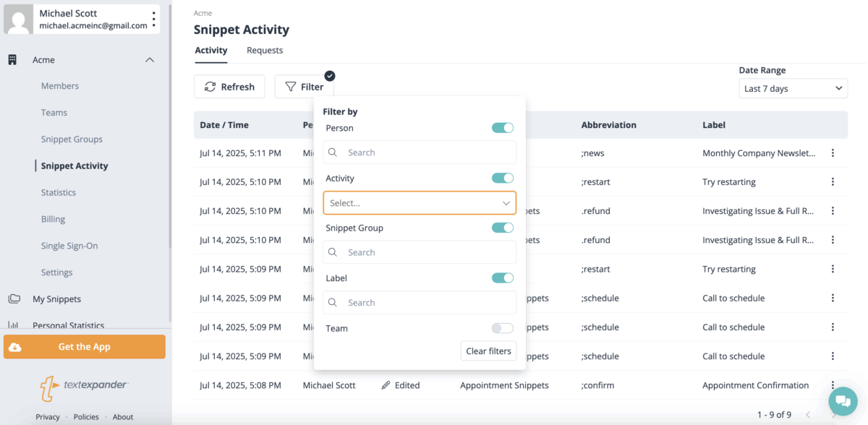Open the About link
Viewport: 868px width, 425px height.
click(123, 417)
